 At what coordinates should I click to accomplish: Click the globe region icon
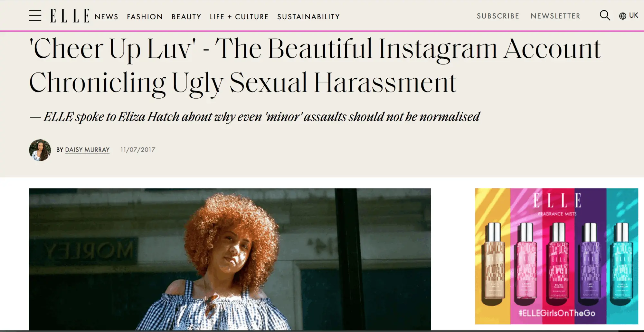click(x=623, y=16)
